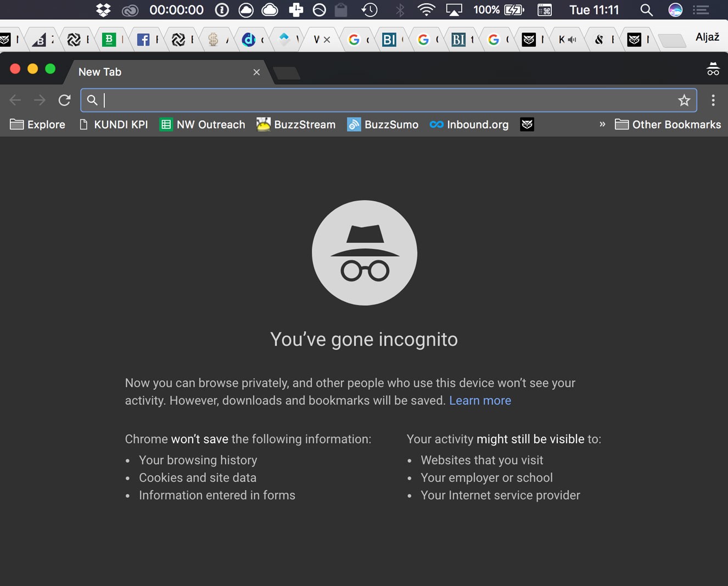Viewport: 728px width, 586px height.
Task: Click the Learn more link
Action: [480, 401]
